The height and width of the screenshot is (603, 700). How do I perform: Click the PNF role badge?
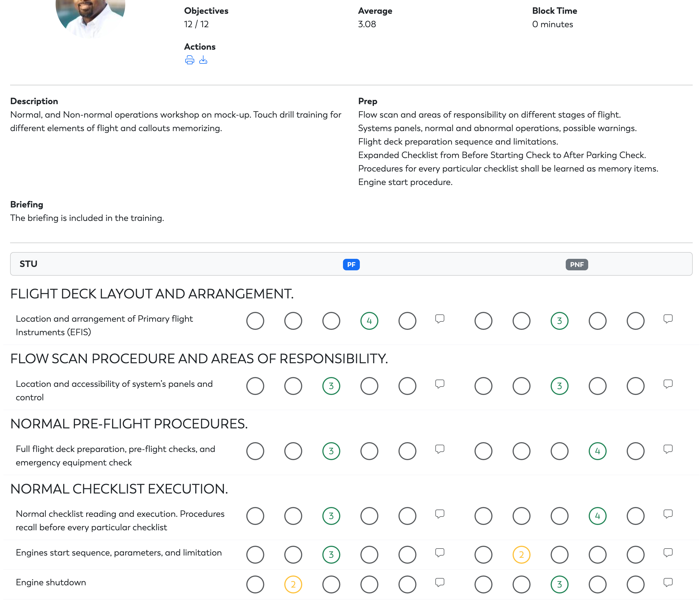click(577, 264)
